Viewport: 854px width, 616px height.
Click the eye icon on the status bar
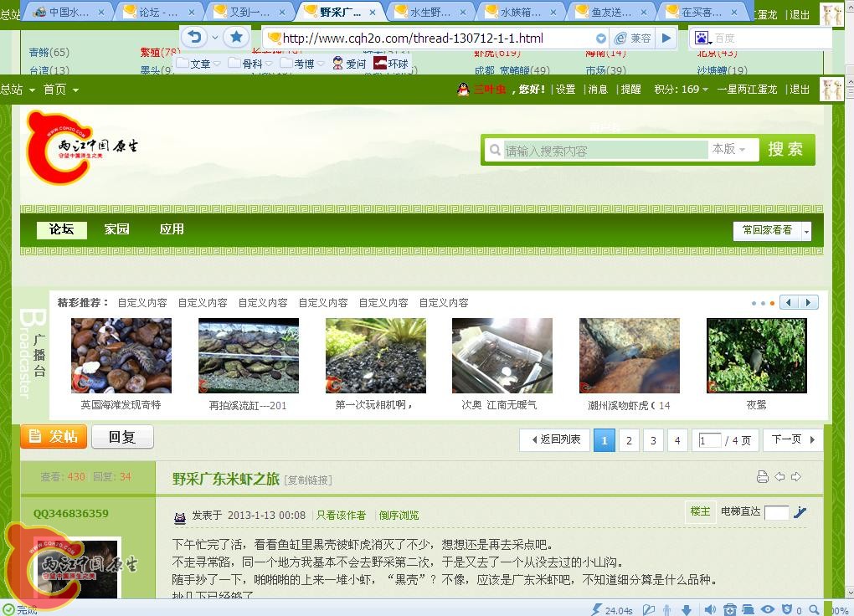click(768, 609)
